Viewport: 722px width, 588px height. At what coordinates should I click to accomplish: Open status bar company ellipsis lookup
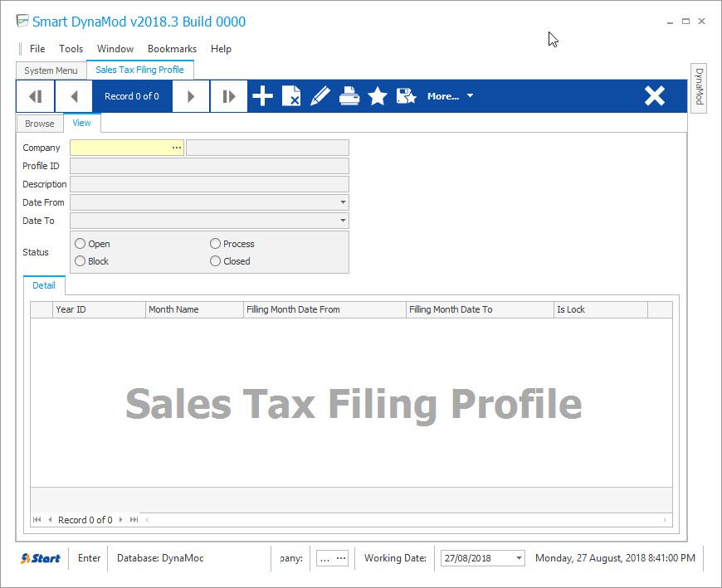click(x=341, y=558)
